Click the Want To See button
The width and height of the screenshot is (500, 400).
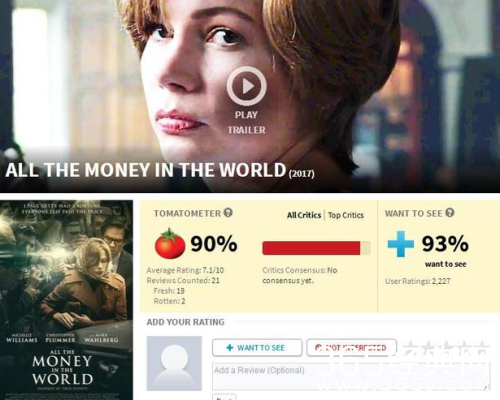click(257, 348)
